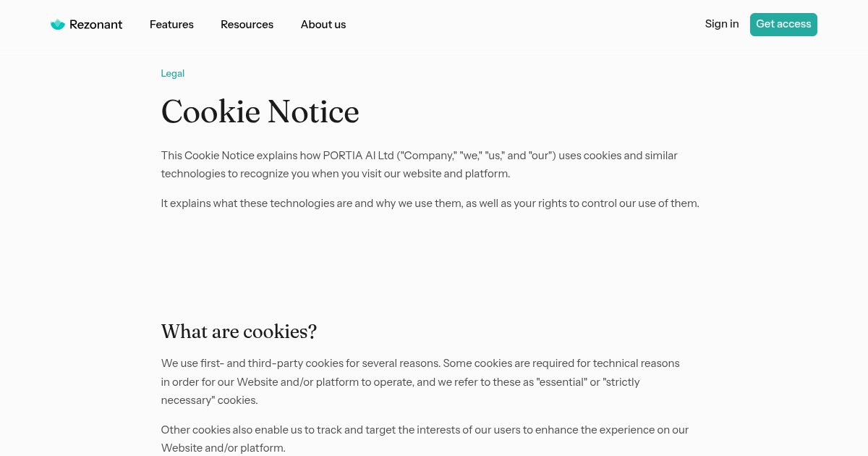Click the Rezonant brand name text
The image size is (868, 456).
(x=95, y=25)
